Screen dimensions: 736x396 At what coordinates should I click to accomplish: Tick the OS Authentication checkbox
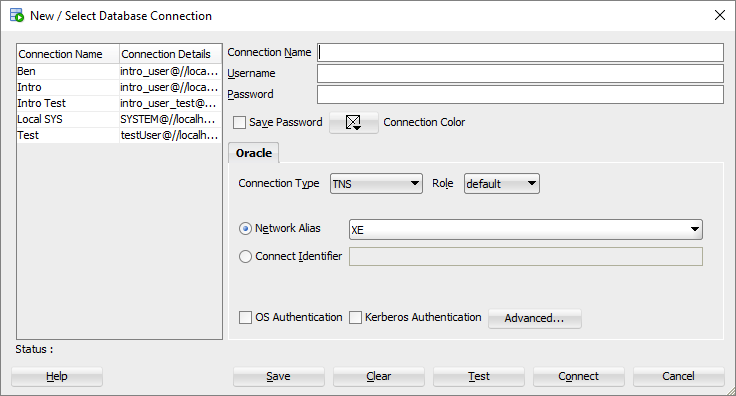[245, 318]
